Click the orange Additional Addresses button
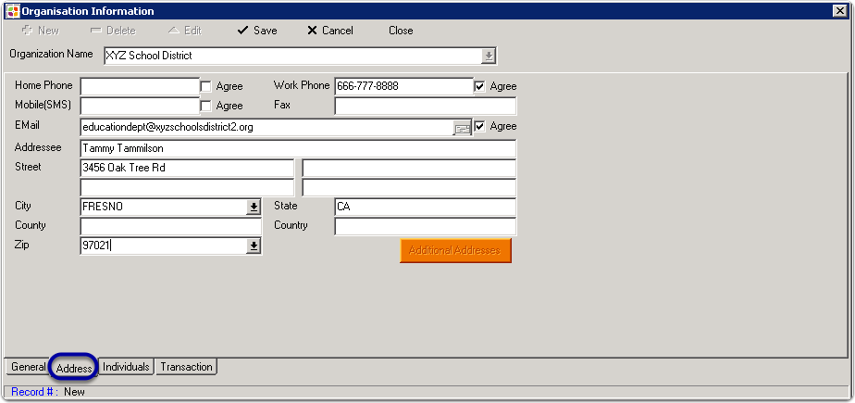The width and height of the screenshot is (855, 403). 455,250
